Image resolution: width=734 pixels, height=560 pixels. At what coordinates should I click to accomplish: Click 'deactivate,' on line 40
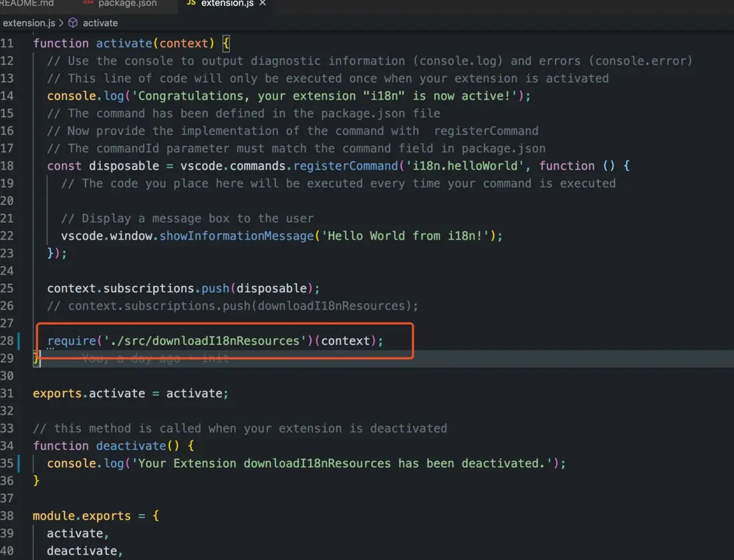coord(85,551)
